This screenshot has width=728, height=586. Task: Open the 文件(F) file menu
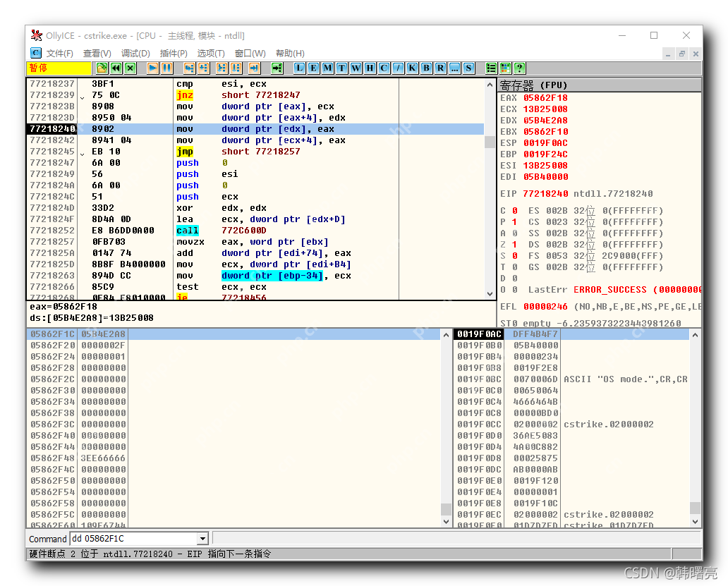pyautogui.click(x=60, y=54)
